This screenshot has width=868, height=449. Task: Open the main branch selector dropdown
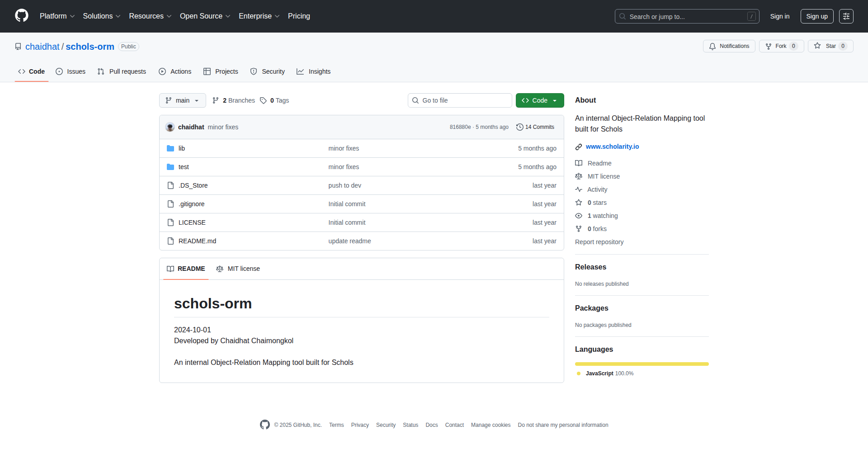[x=183, y=100]
